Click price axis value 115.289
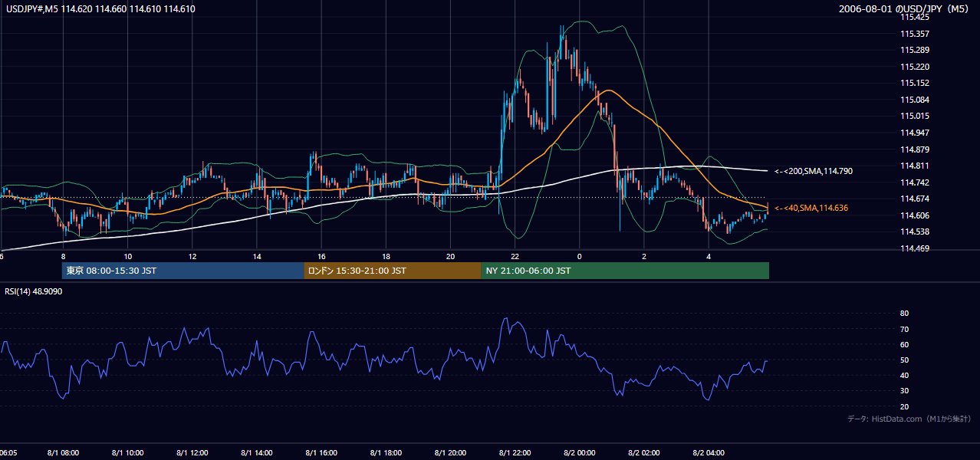Image resolution: width=980 pixels, height=460 pixels. 916,50
